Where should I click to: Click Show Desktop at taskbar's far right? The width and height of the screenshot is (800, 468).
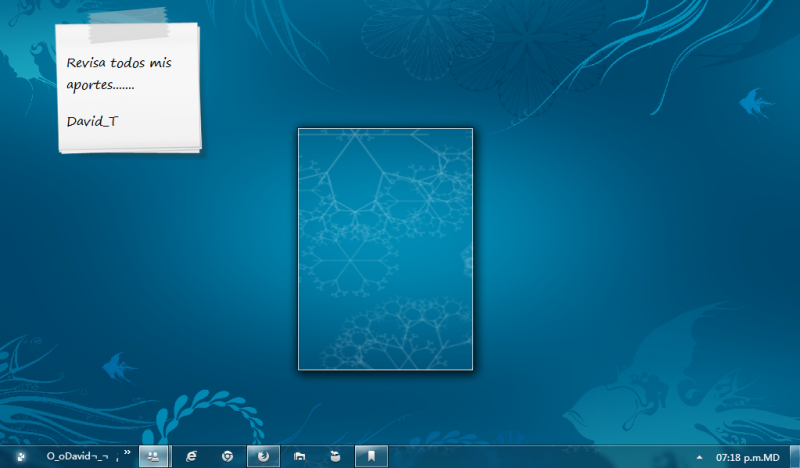coord(795,456)
